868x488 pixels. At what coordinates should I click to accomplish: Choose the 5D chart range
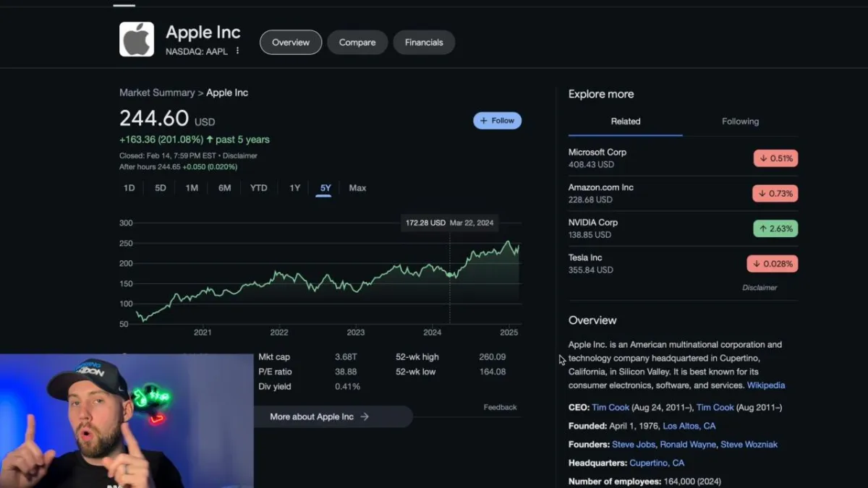click(161, 188)
